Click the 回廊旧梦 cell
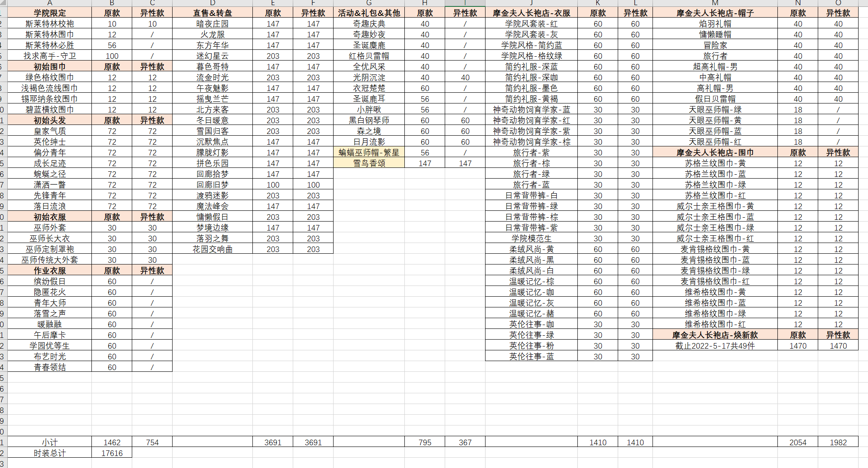The width and height of the screenshot is (868, 468). click(212, 185)
